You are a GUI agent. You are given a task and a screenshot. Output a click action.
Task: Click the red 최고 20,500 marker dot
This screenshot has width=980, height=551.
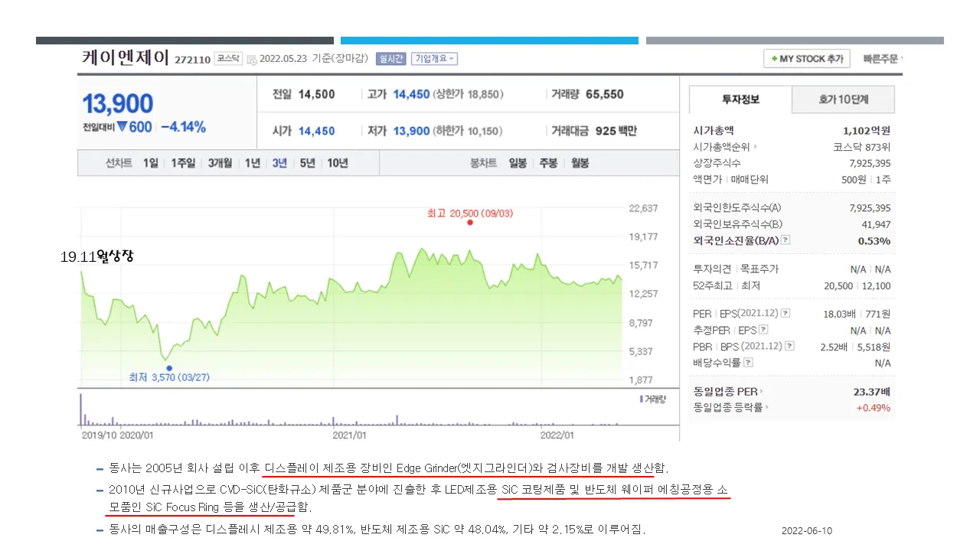click(x=470, y=223)
